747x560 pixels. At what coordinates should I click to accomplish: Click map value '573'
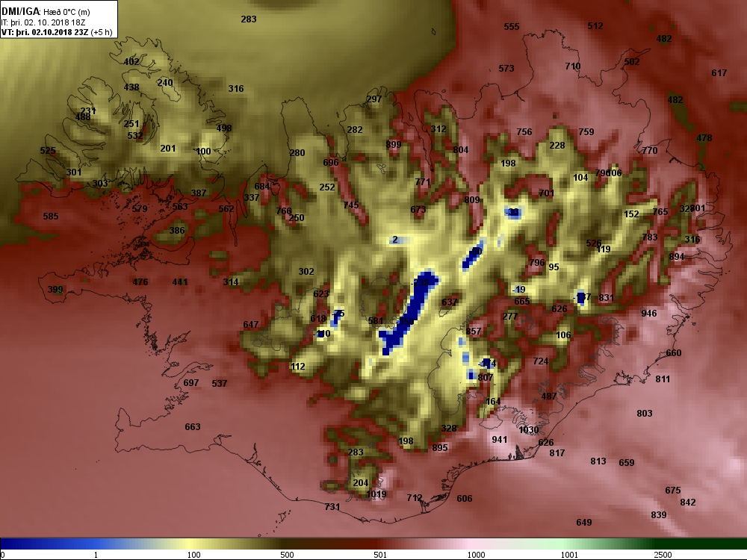tap(506, 69)
